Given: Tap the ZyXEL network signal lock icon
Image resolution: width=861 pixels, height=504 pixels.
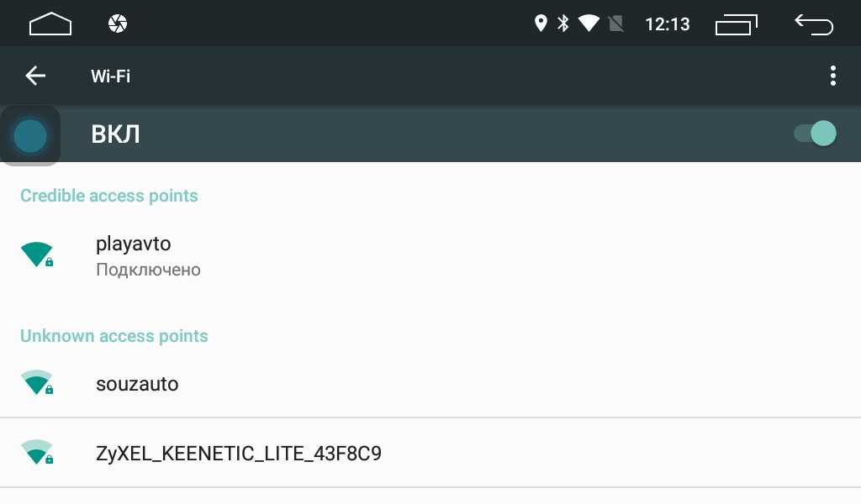Looking at the screenshot, I should tap(37, 452).
